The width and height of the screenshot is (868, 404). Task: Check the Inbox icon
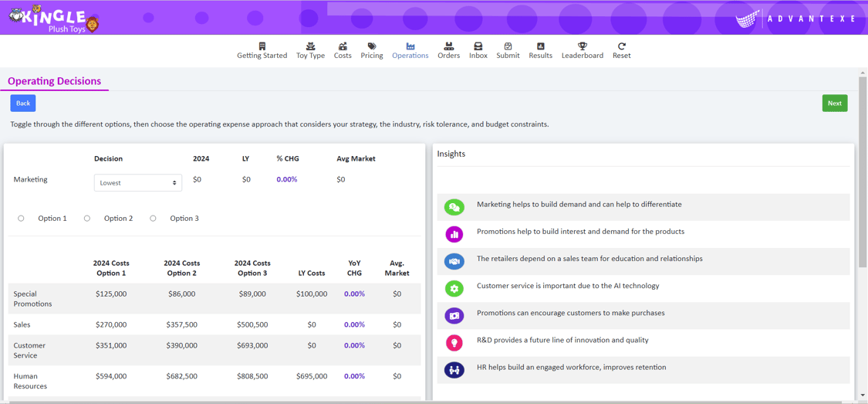[x=478, y=46]
